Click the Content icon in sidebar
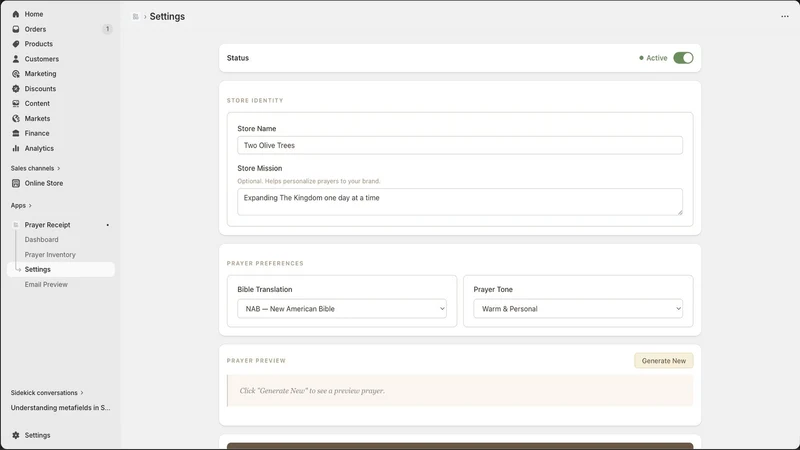This screenshot has height=450, width=800. point(16,104)
